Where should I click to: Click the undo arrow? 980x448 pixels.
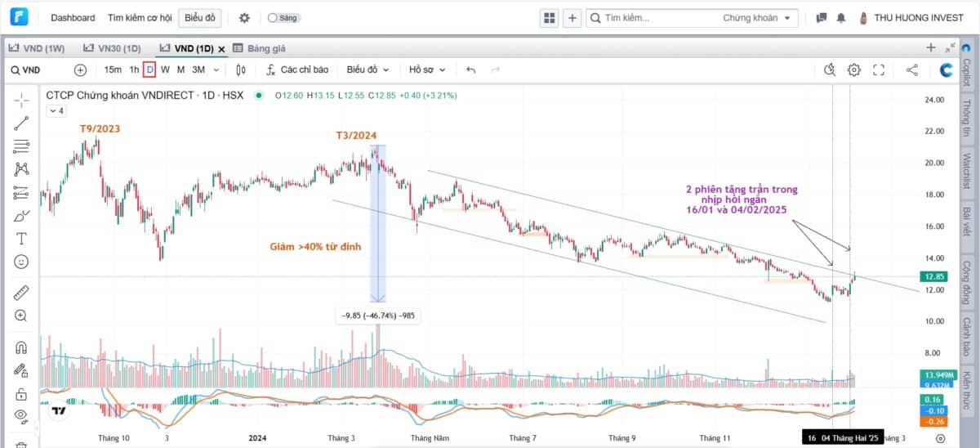tap(470, 70)
